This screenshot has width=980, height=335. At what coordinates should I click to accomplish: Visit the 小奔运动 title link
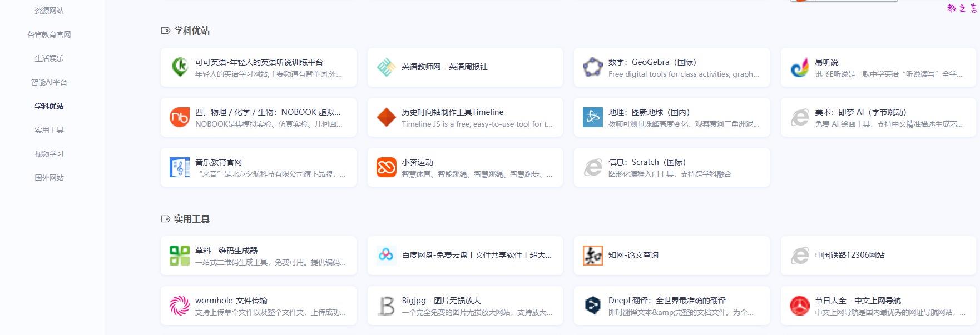coord(418,162)
